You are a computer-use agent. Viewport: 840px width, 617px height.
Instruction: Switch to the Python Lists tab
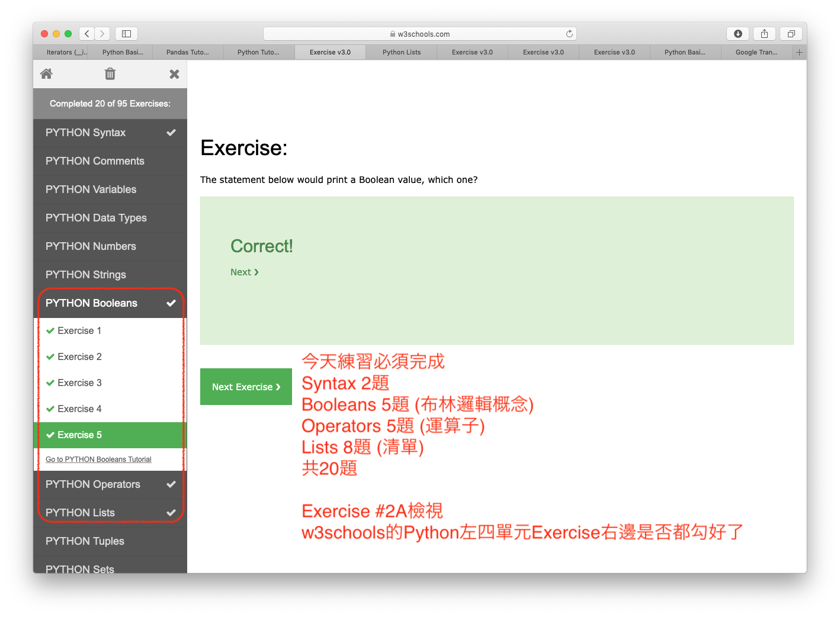pyautogui.click(x=402, y=52)
